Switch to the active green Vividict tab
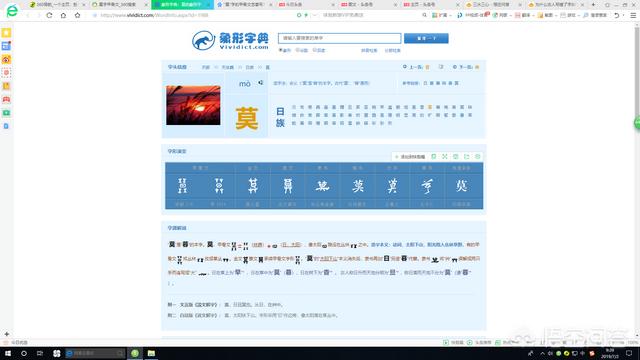The height and width of the screenshot is (360, 640). click(x=182, y=4)
